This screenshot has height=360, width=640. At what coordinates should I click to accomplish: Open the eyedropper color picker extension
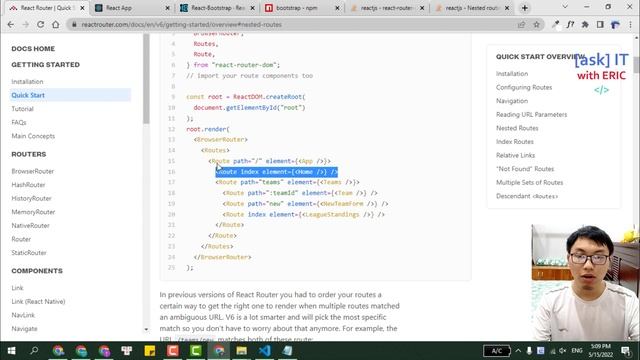coord(555,24)
